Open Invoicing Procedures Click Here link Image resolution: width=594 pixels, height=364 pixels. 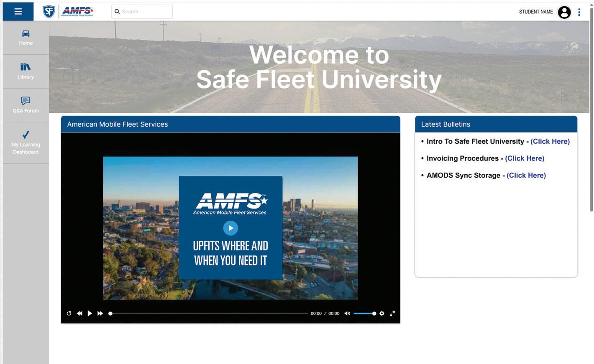pos(525,158)
